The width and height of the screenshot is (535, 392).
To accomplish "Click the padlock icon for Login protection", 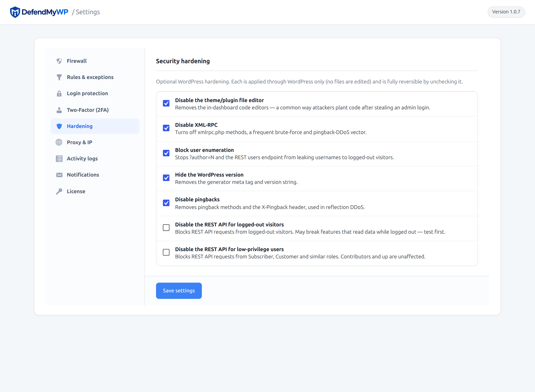I will [59, 94].
